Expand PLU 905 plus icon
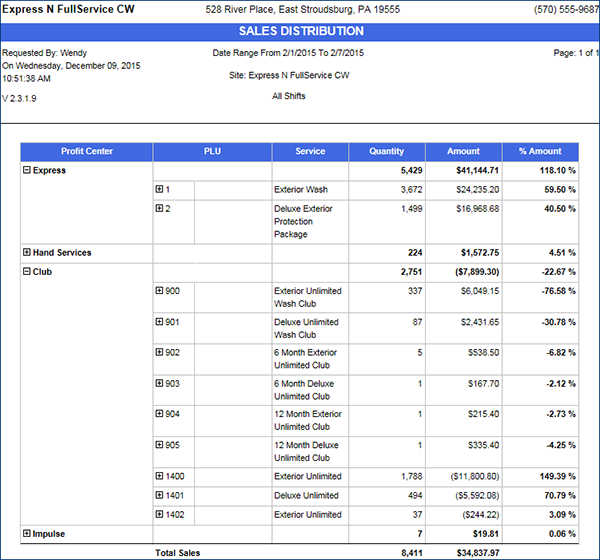The height and width of the screenshot is (560, 600). [x=159, y=445]
